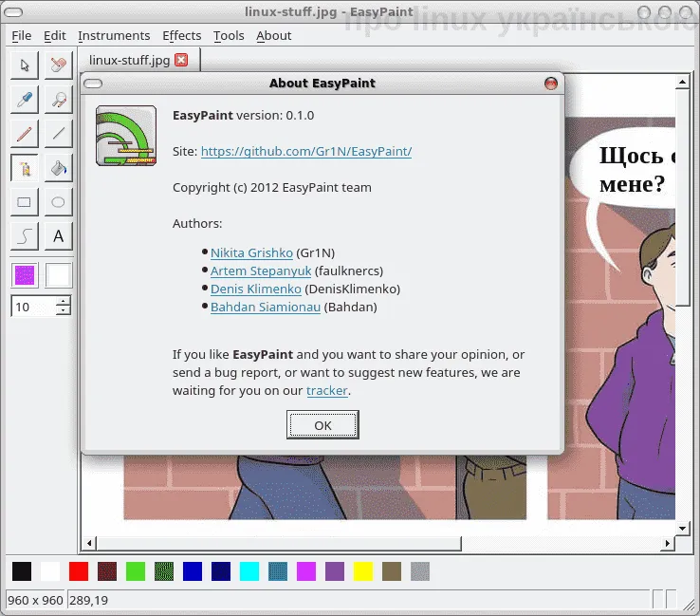The height and width of the screenshot is (616, 700).
Task: Click the horizontal scrollbar handle
Action: 279,543
